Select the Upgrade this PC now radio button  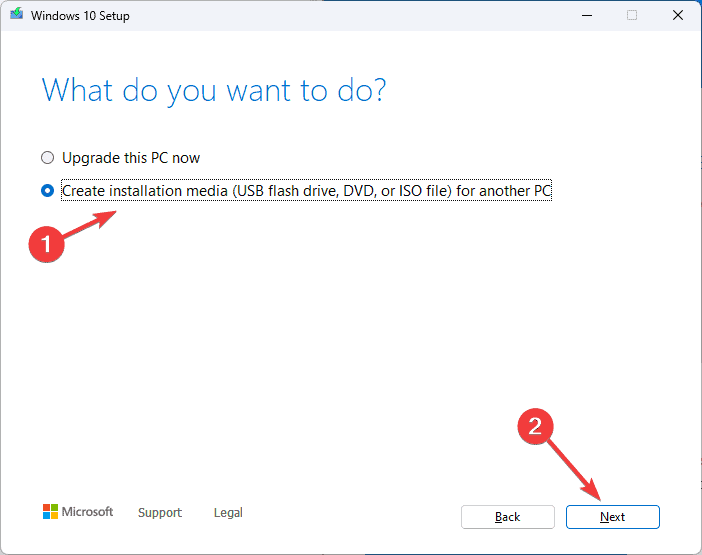tap(47, 158)
